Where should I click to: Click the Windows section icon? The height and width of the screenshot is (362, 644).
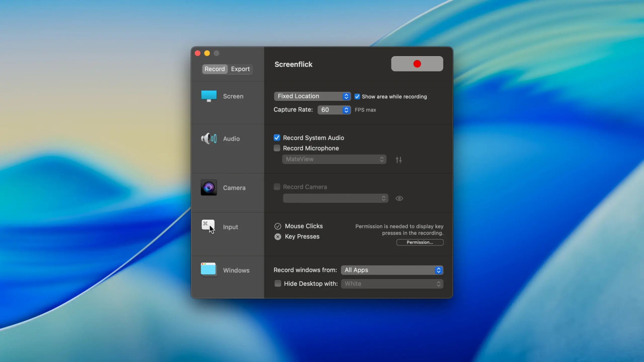point(208,270)
